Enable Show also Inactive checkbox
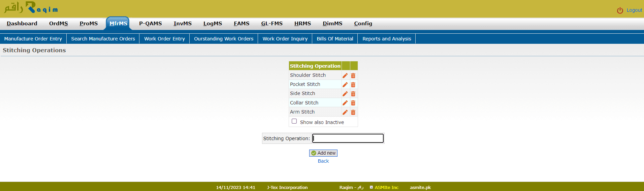644x191 pixels. pyautogui.click(x=294, y=121)
